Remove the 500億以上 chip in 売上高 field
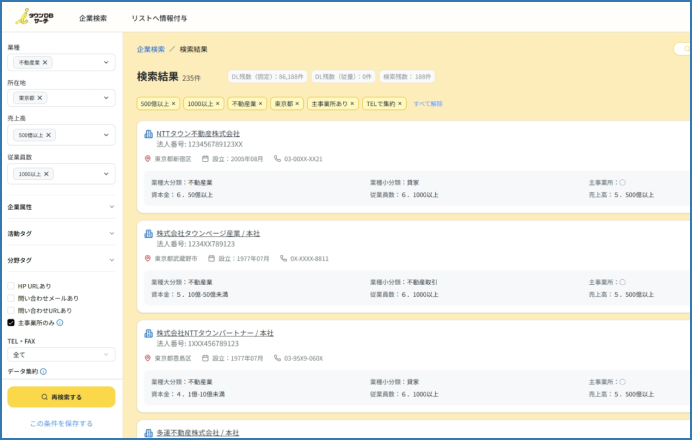The image size is (692, 440). (49, 135)
